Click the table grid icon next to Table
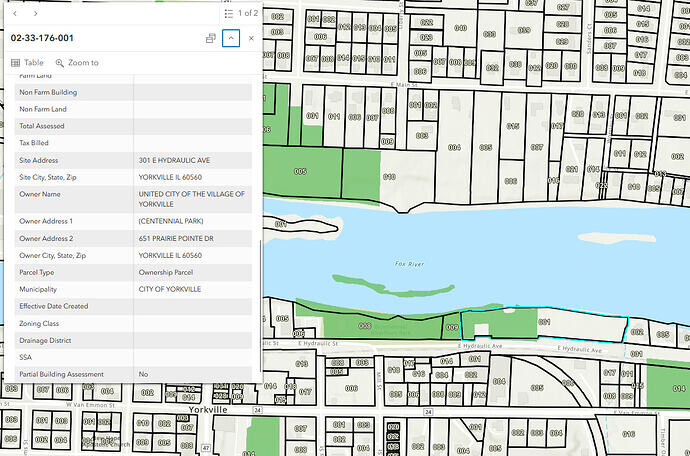690x456 pixels. click(x=15, y=63)
